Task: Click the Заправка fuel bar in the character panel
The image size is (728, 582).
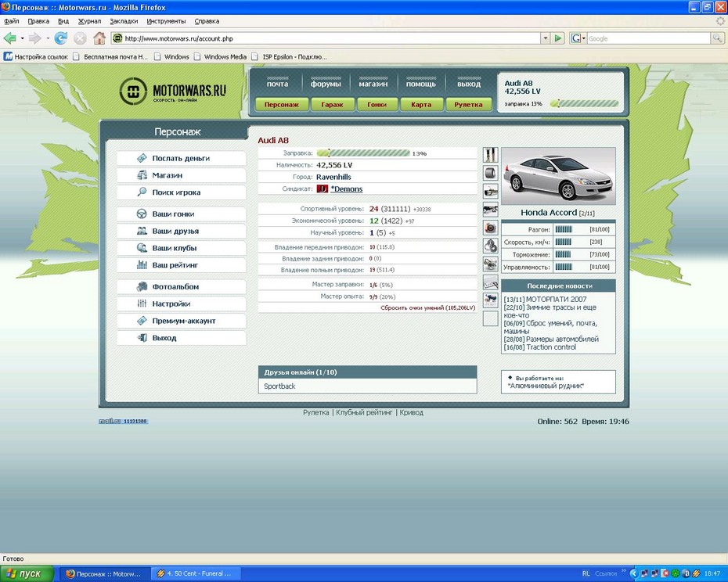Action: pyautogui.click(x=363, y=153)
